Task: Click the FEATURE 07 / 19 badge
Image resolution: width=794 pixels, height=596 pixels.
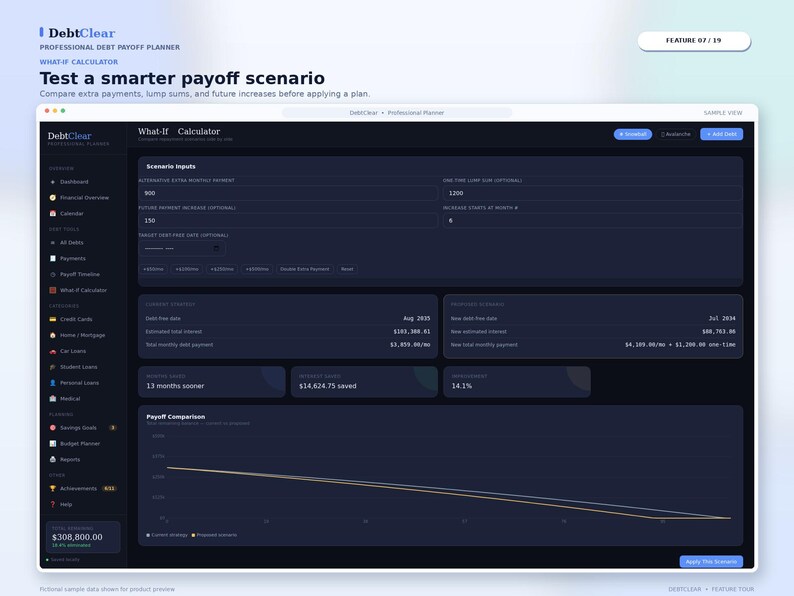Action: 694,41
